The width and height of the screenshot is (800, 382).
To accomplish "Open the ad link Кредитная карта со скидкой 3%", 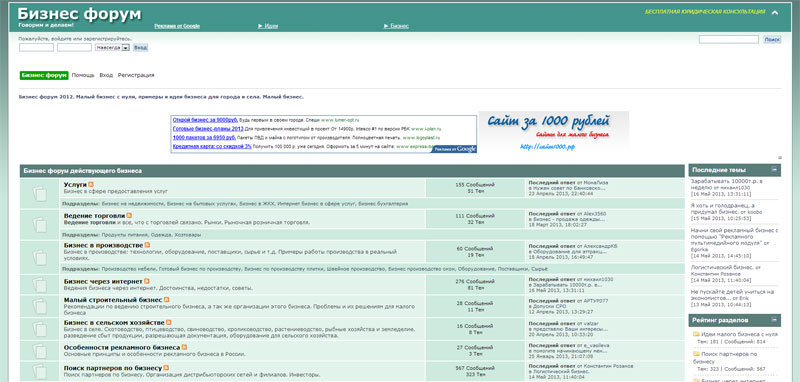I will 212,146.
